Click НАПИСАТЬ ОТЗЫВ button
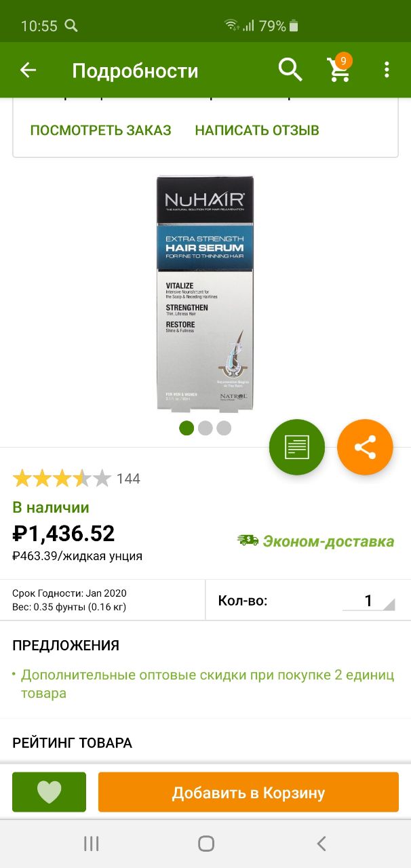 click(257, 130)
